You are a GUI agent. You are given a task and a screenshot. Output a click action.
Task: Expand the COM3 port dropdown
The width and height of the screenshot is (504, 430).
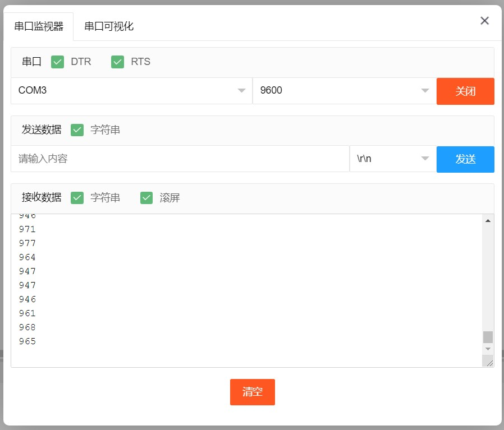[131, 91]
